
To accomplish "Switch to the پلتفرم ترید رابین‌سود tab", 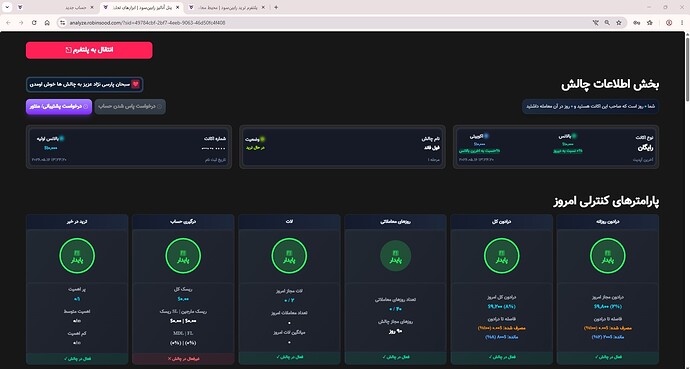I will (x=227, y=7).
